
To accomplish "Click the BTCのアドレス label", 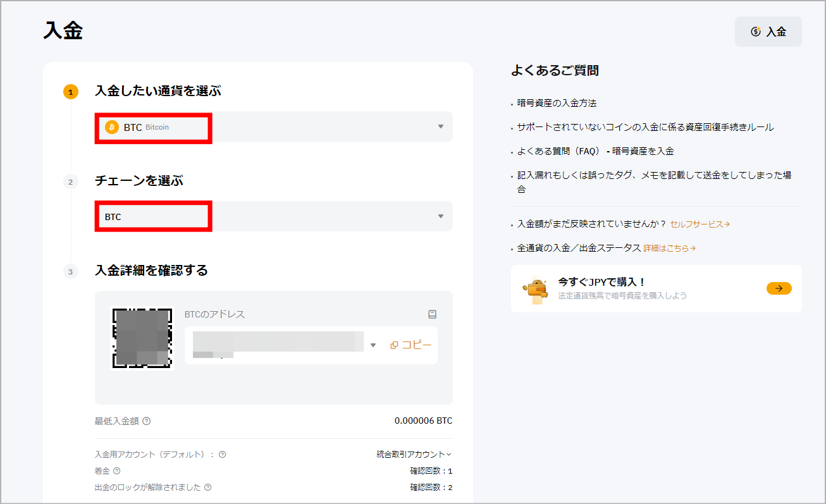I will pos(214,314).
